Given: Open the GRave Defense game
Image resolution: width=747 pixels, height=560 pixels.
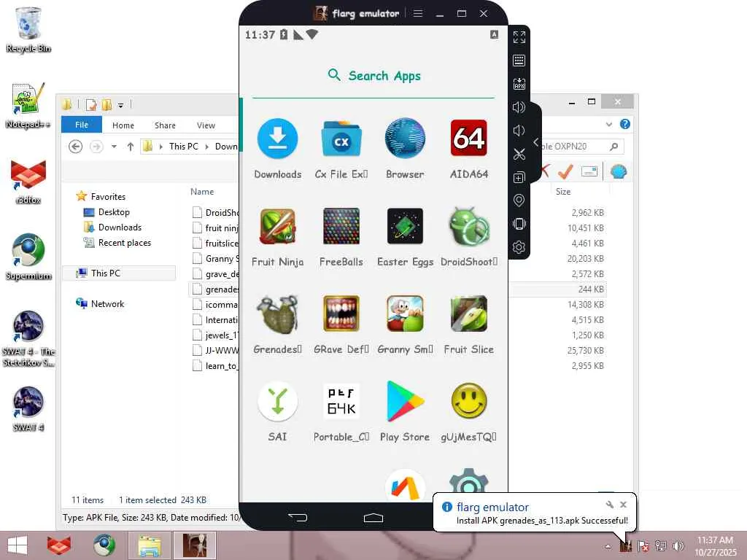Looking at the screenshot, I should click(341, 314).
